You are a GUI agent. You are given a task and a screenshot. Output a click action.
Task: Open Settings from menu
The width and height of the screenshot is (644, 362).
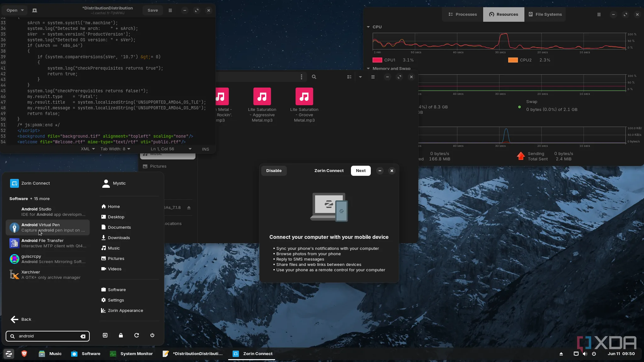tap(112, 300)
